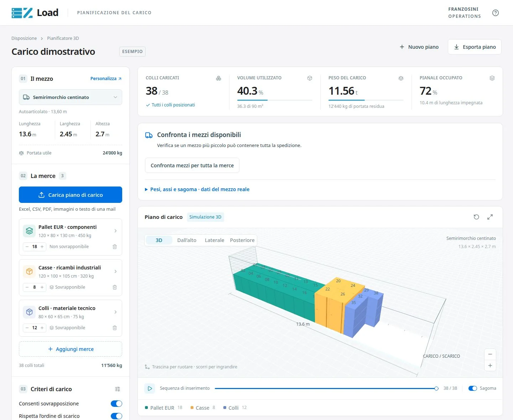Viewport: 513px width, 420px height.
Task: Delete the Colli materiale tecnico item
Action: pyautogui.click(x=115, y=328)
